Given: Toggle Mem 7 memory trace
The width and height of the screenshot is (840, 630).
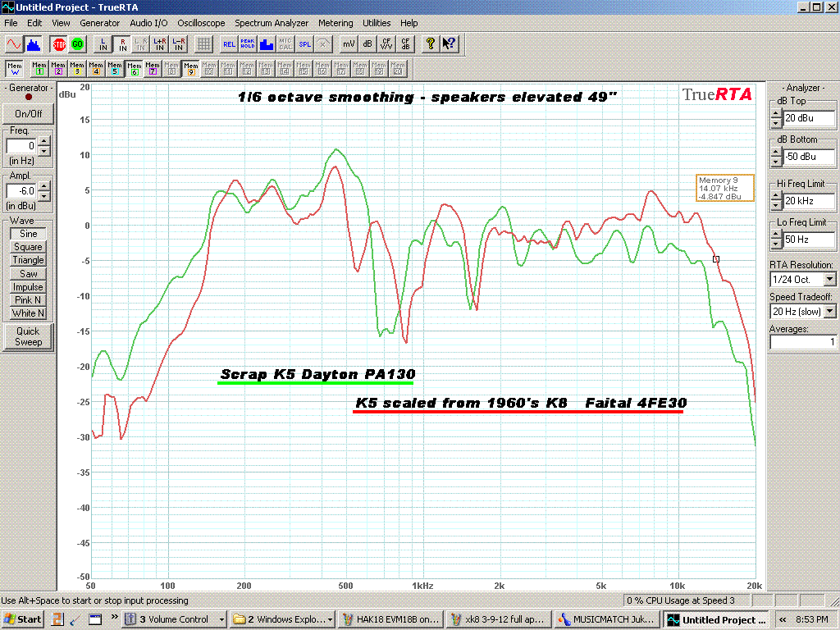Looking at the screenshot, I should (x=153, y=69).
